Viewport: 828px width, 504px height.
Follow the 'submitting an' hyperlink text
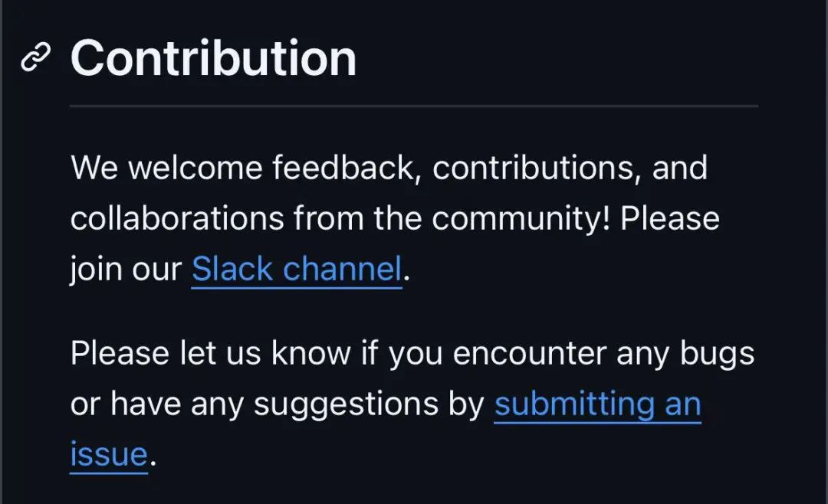pos(598,404)
